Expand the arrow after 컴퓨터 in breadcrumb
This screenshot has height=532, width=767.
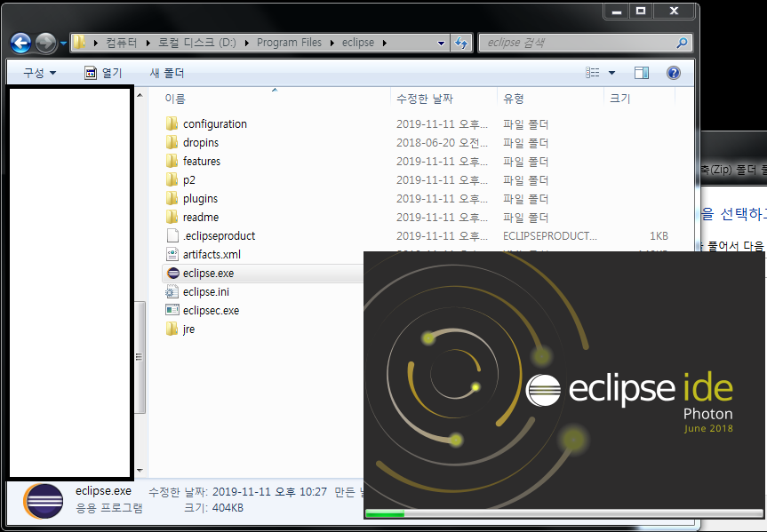148,43
